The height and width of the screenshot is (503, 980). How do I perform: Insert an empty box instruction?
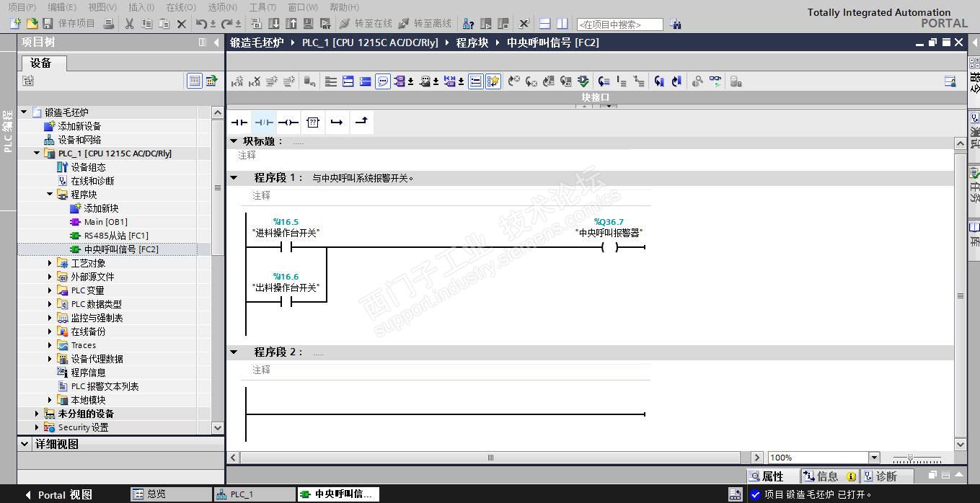click(x=312, y=123)
